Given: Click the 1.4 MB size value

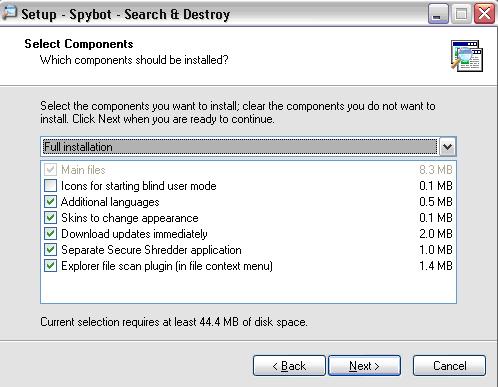Looking at the screenshot, I should (x=436, y=266).
